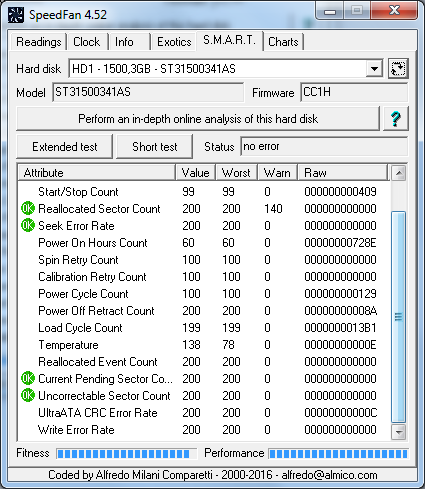Click Temperature value 138

click(x=191, y=345)
